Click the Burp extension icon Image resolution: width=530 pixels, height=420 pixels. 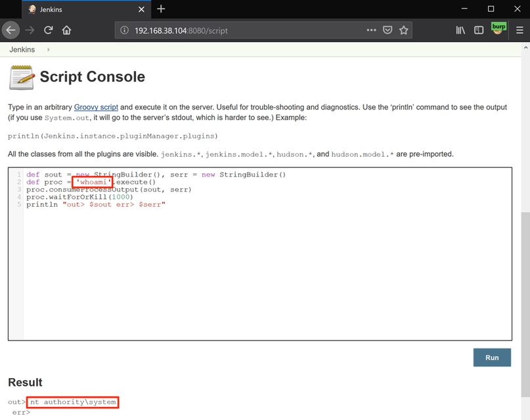[x=498, y=30]
